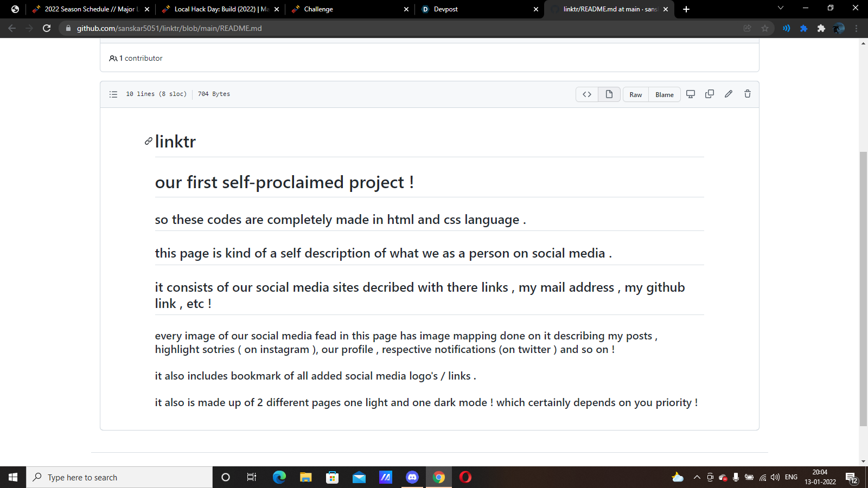Switch to the Challenge tab

[x=350, y=9]
